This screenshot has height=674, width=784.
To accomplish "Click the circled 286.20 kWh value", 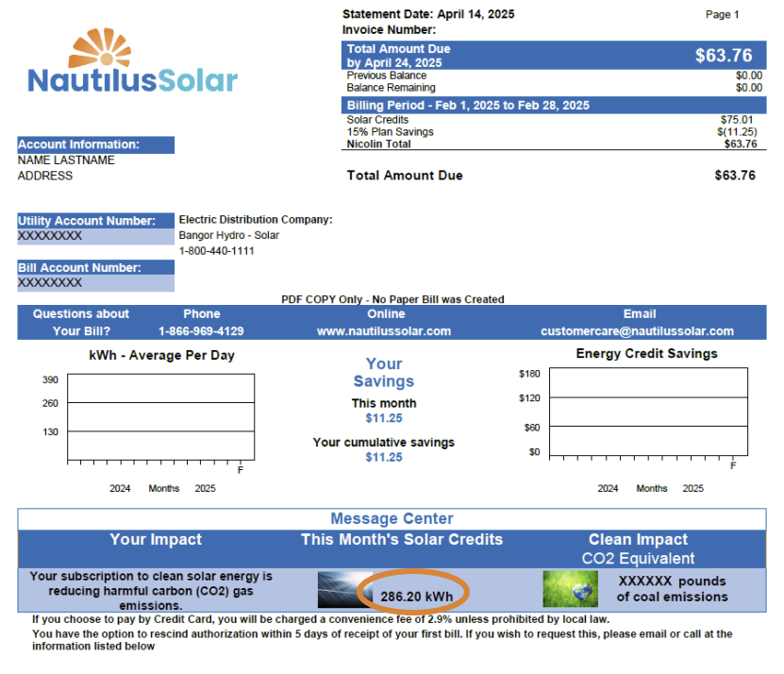I will tap(416, 597).
